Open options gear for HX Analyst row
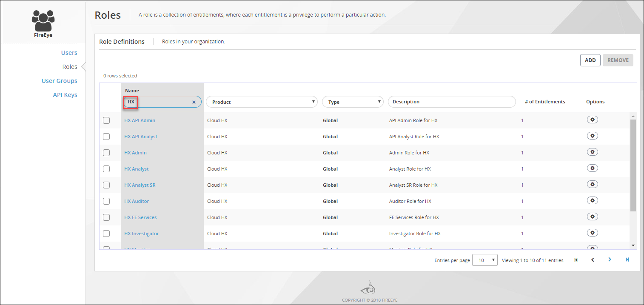 (592, 168)
